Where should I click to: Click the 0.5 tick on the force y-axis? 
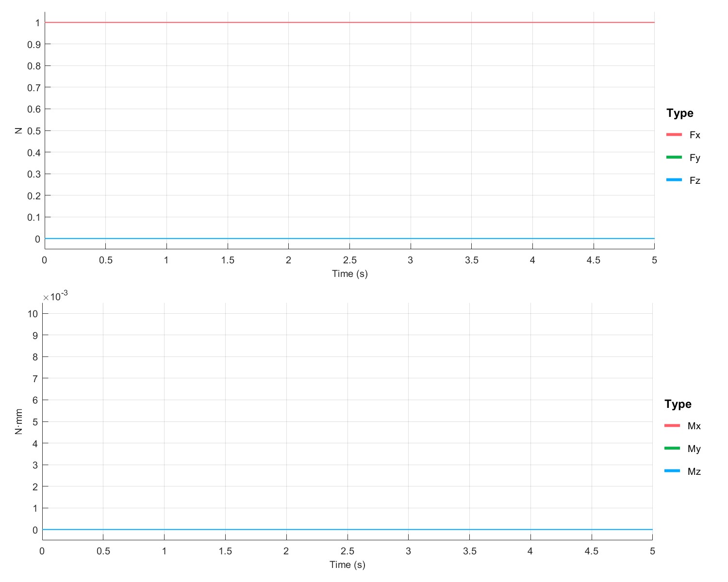click(x=34, y=131)
